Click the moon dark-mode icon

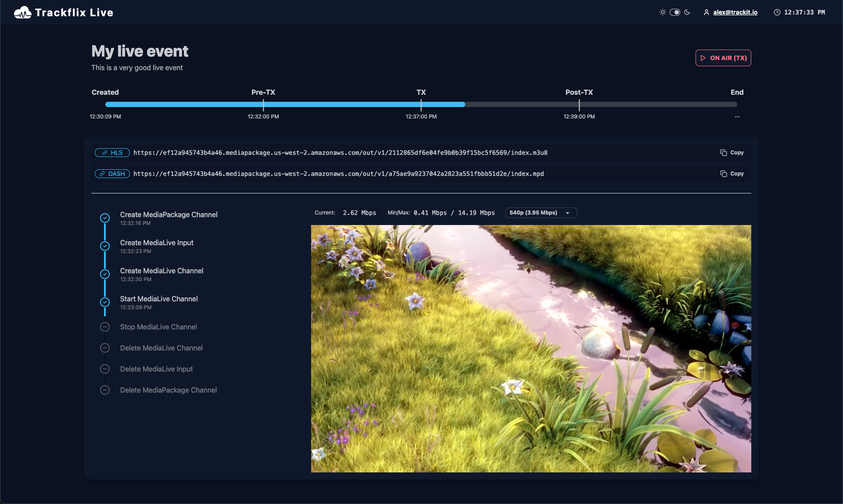[687, 12]
